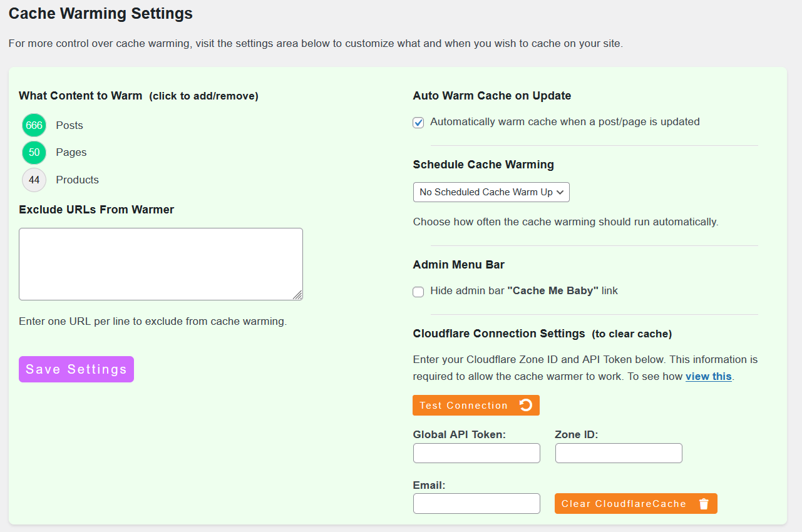Enable the 44 Products count badge

point(34,180)
